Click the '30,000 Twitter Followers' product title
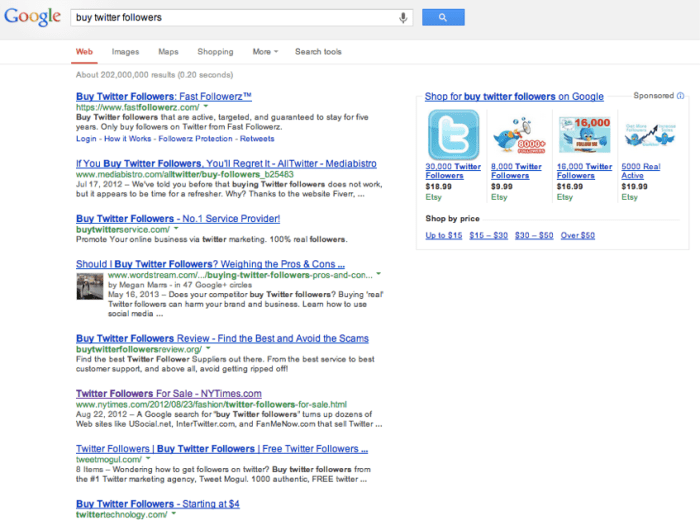This screenshot has height=520, width=700. pos(453,171)
